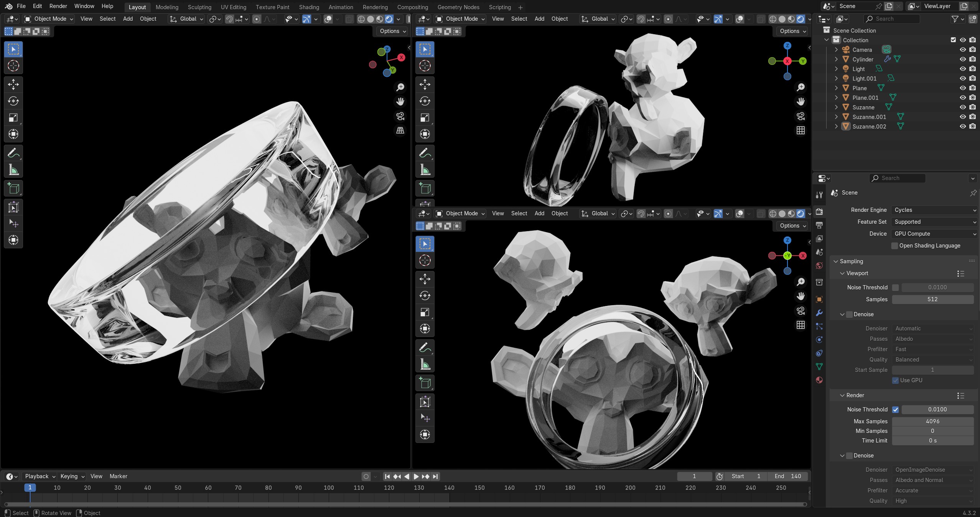Adjust Max Samples field 4096
Image resolution: width=980 pixels, height=517 pixels.
(x=932, y=421)
